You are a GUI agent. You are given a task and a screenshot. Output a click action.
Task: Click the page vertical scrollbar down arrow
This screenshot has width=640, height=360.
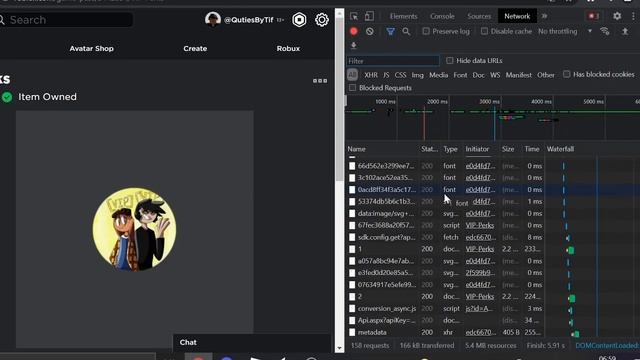click(x=339, y=348)
